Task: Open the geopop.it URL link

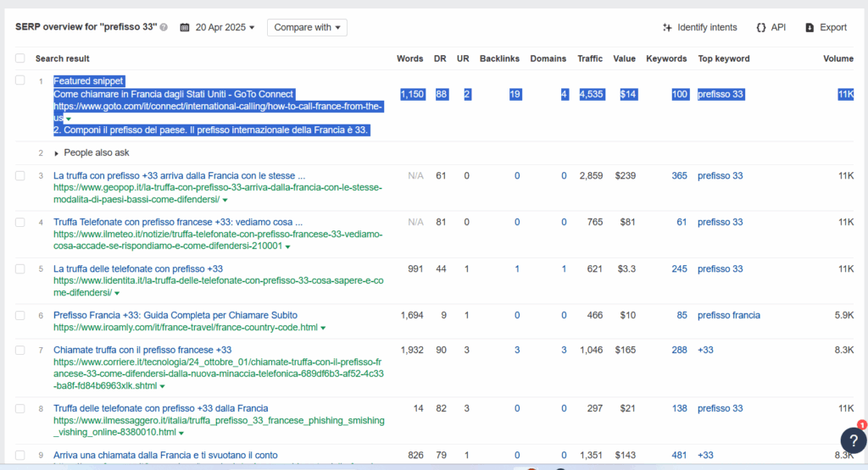Action: (218, 194)
